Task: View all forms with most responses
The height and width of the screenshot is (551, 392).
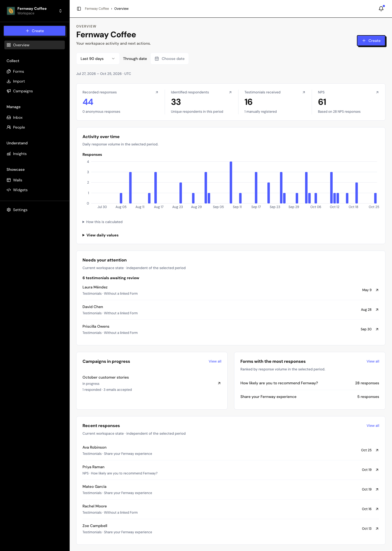Action: tap(373, 361)
